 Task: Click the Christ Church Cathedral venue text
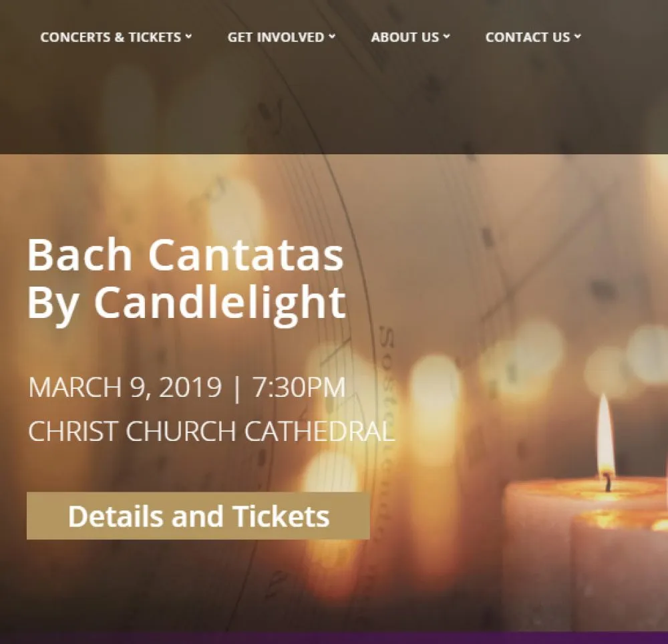pyautogui.click(x=211, y=432)
